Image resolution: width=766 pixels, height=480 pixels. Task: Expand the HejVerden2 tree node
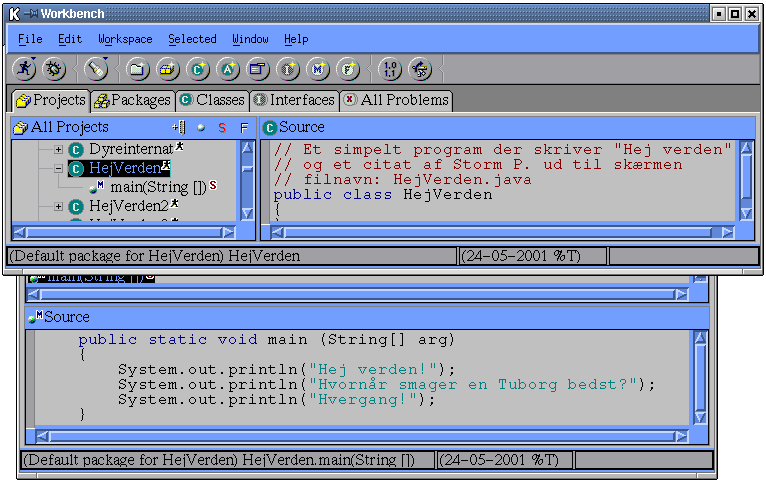click(58, 207)
